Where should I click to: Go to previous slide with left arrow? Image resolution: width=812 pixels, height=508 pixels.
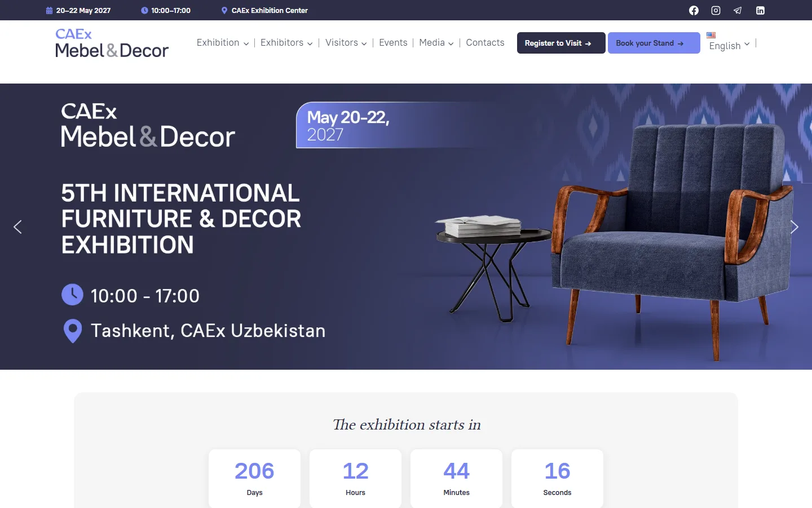17,227
